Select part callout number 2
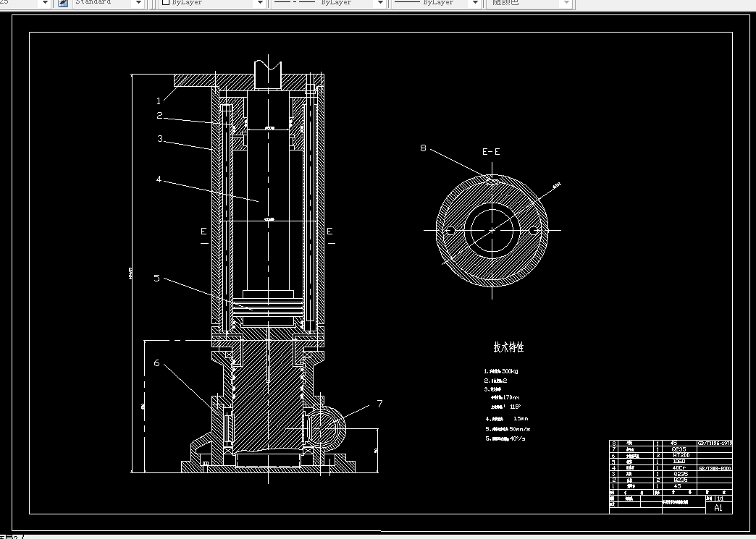Screen dimensions: 756x539 pos(159,116)
